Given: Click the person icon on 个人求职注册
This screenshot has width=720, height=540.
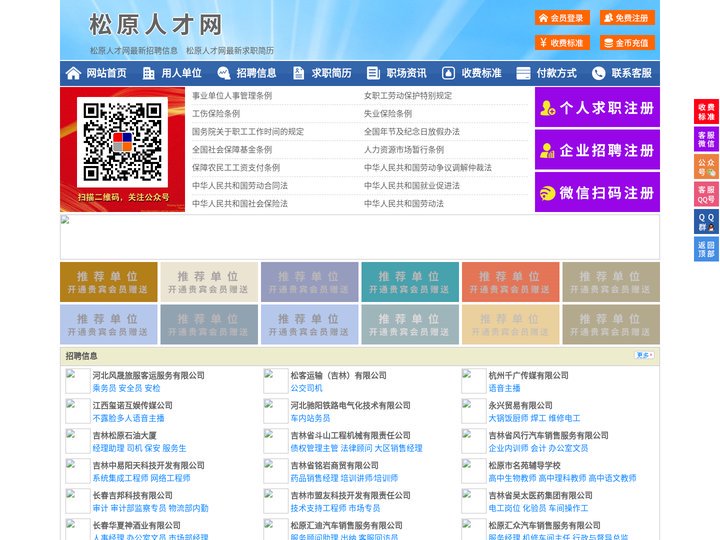Looking at the screenshot, I should coord(547,108).
